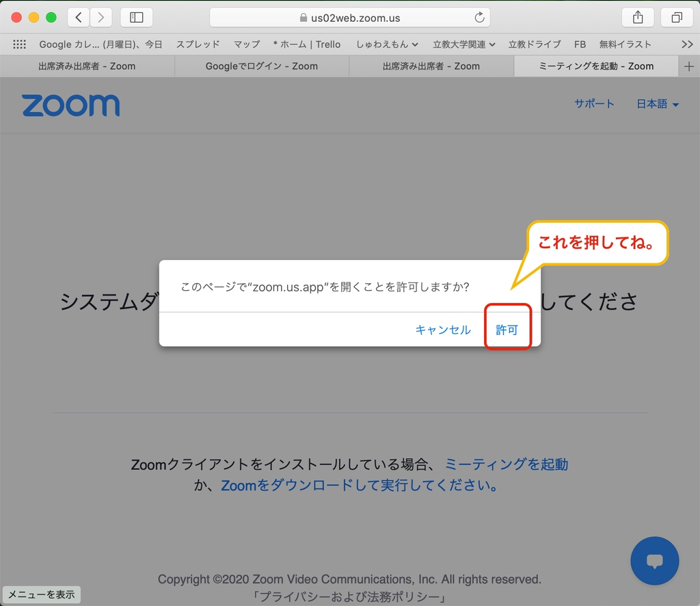Toggle the Safari sidebar button
This screenshot has height=606, width=700.
136,17
